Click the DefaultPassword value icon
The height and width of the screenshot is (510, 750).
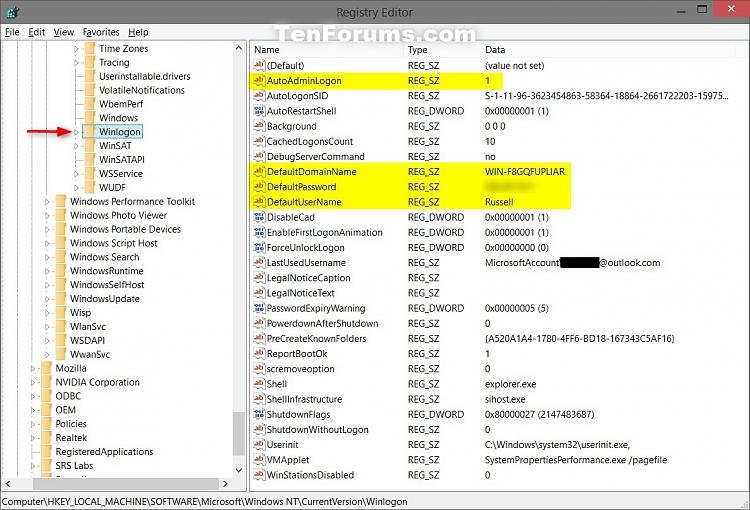(x=259, y=187)
